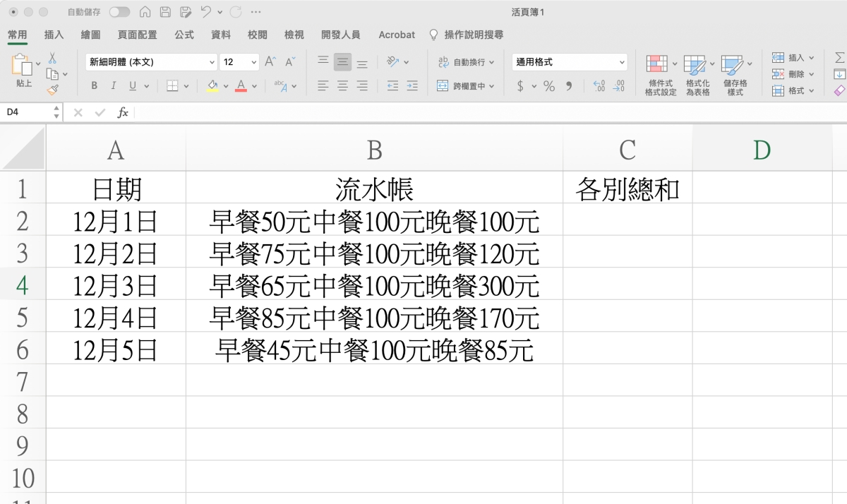Switch to the 校閱 ribbon tab
847x504 pixels.
point(258,35)
